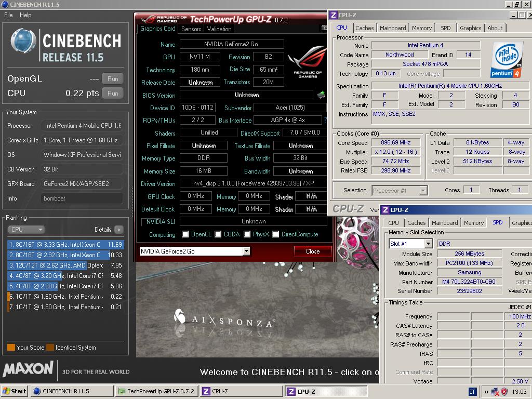
Task: Click the AIXSPONZA logo in the render view
Action: click(x=224, y=320)
